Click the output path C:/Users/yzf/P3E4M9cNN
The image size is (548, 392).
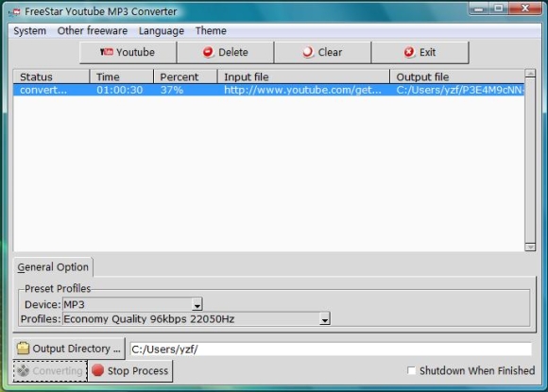460,90
